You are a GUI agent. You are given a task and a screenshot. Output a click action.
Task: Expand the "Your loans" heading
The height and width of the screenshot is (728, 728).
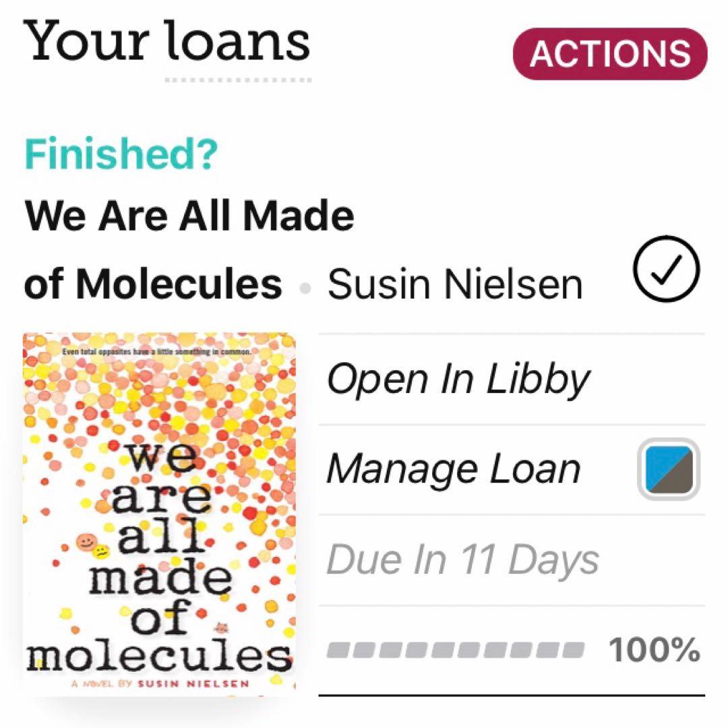[167, 42]
